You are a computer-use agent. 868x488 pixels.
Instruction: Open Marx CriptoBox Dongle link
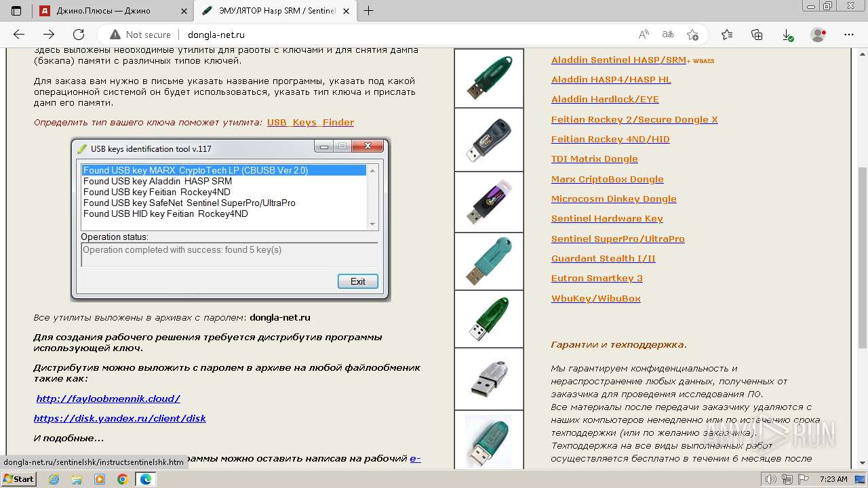pos(608,179)
